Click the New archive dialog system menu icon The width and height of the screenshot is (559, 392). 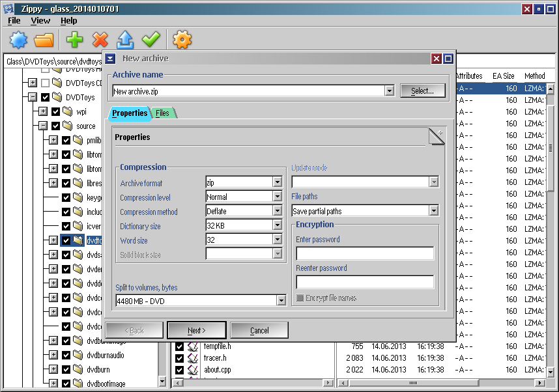[111, 59]
